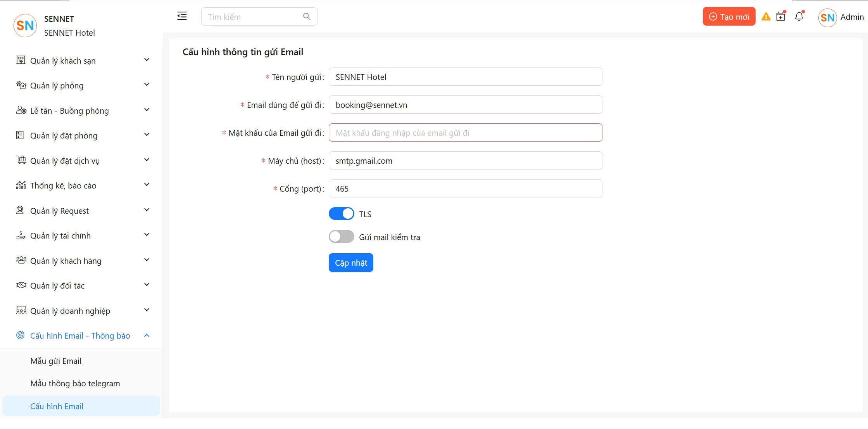
Task: Expand Quản lý đặt phòng chevron
Action: [147, 135]
